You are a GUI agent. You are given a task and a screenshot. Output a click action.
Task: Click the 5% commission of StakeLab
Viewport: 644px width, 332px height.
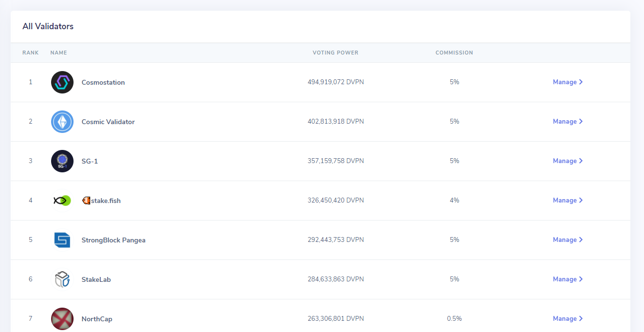click(455, 279)
